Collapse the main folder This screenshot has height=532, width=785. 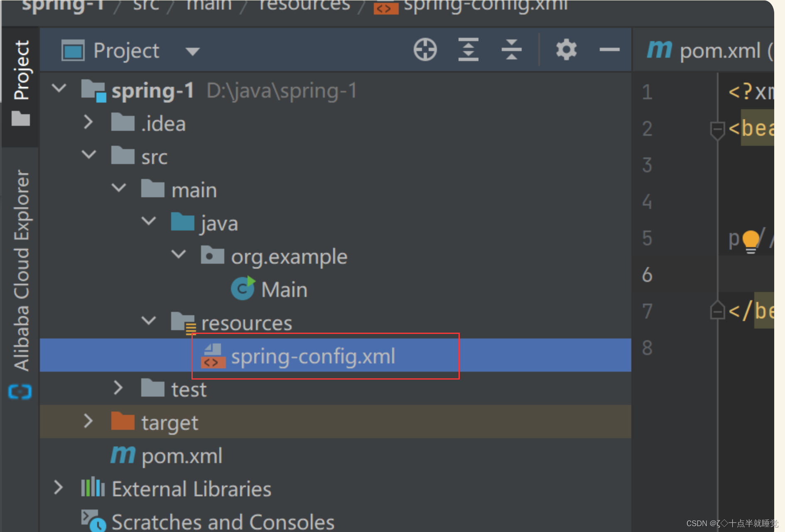[119, 188]
